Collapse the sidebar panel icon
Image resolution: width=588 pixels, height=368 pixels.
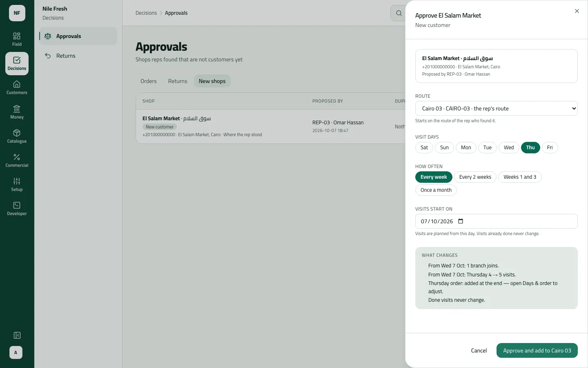tap(17, 335)
